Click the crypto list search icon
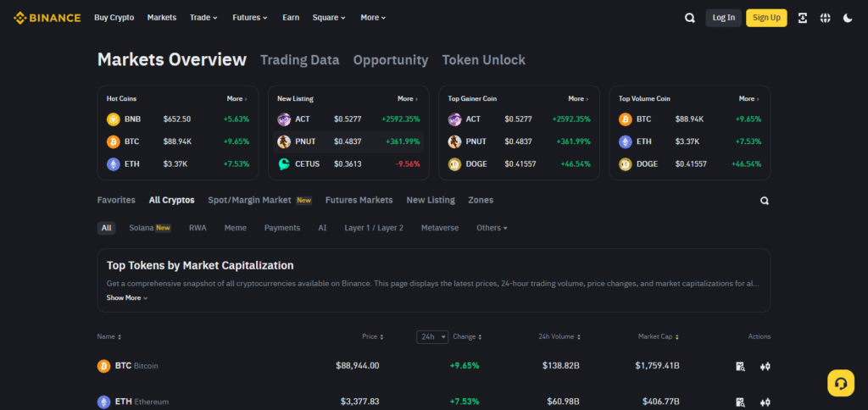This screenshot has width=868, height=410. 765,201
